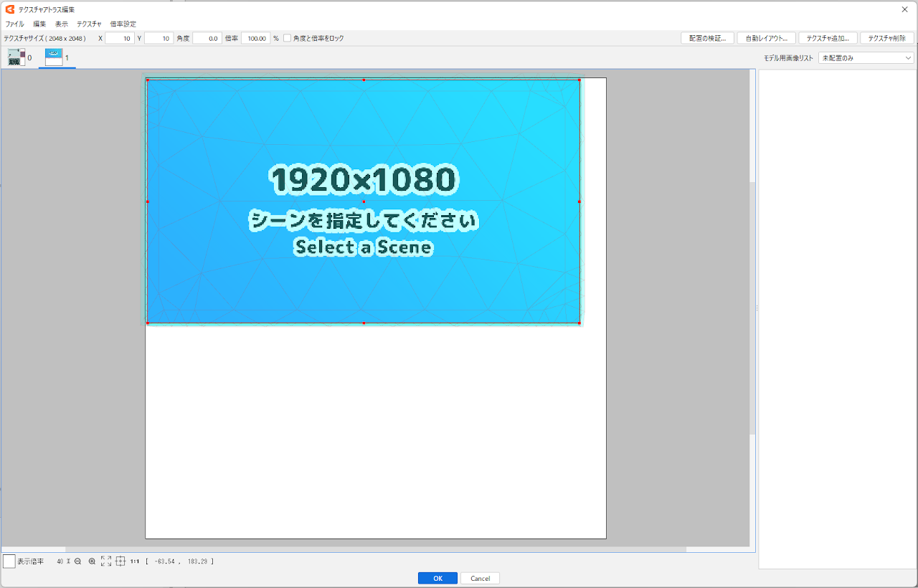Open the テクスチャ menu
Screen dimensions: 918x588
point(89,24)
